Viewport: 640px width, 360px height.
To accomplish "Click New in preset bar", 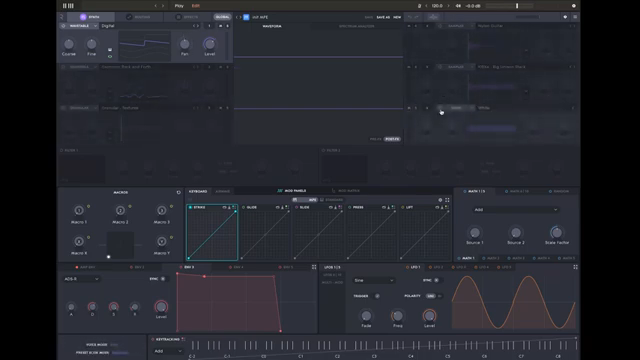I will [x=397, y=17].
